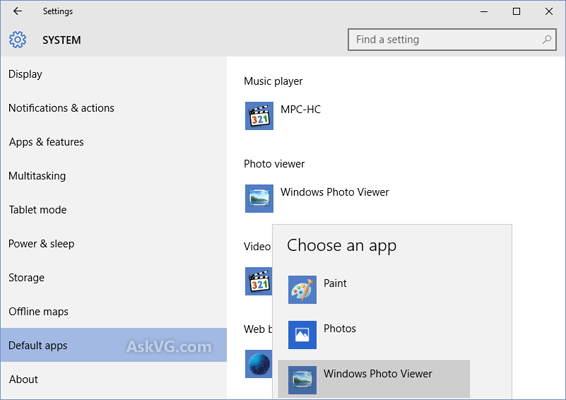
Task: Maximize the Settings window
Action: click(517, 12)
